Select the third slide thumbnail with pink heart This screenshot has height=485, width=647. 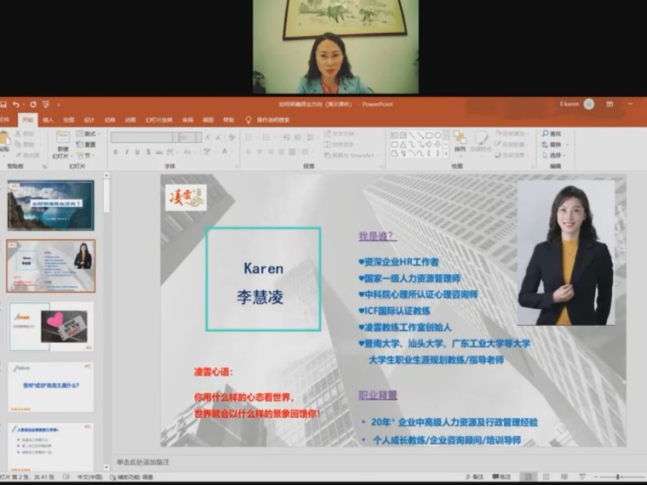pyautogui.click(x=51, y=326)
